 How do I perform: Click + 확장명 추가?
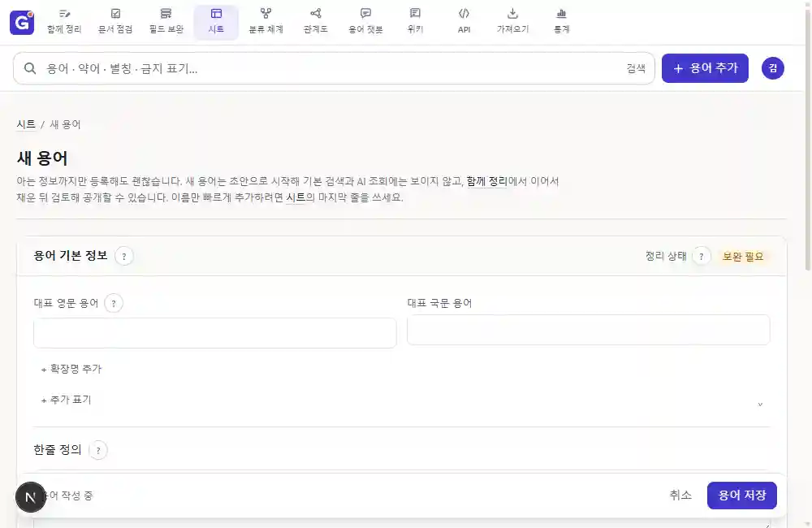71,369
